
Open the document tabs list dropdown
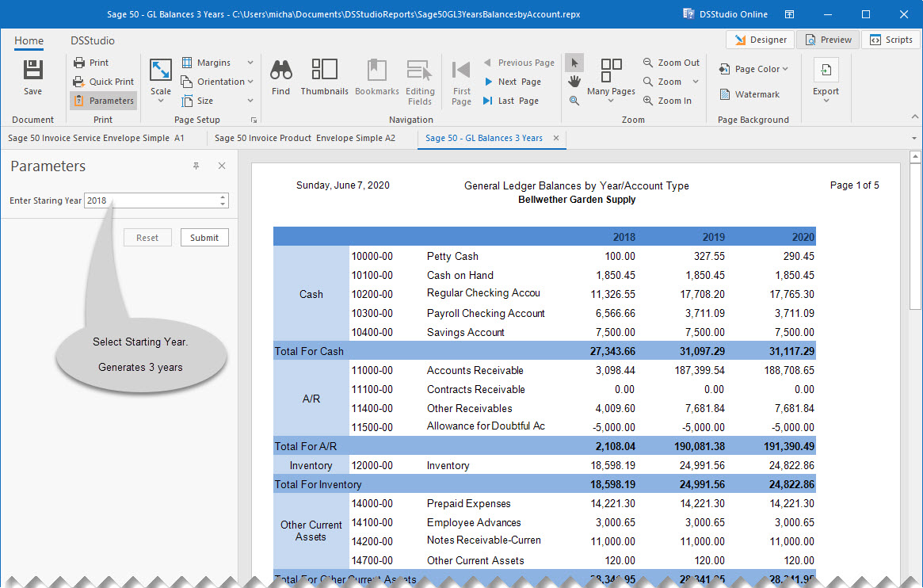pyautogui.click(x=914, y=139)
